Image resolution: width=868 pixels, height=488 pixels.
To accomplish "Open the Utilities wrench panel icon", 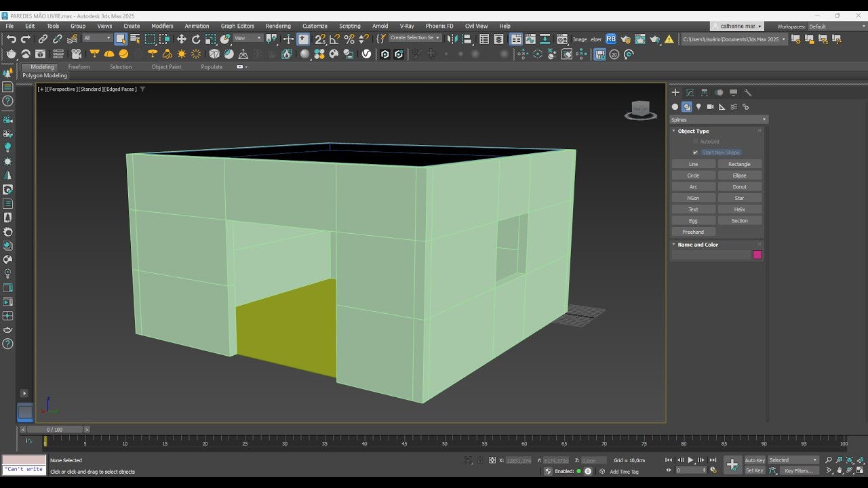I will pyautogui.click(x=748, y=92).
